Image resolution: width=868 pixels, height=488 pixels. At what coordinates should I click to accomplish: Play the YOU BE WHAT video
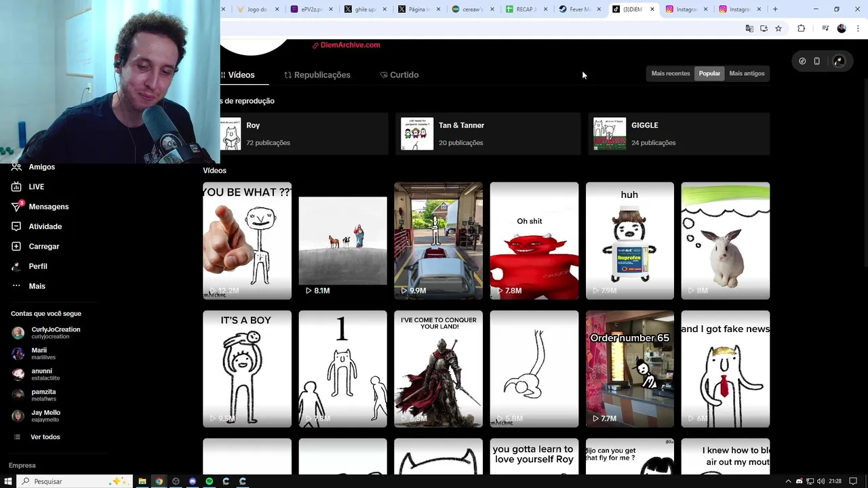(x=247, y=241)
